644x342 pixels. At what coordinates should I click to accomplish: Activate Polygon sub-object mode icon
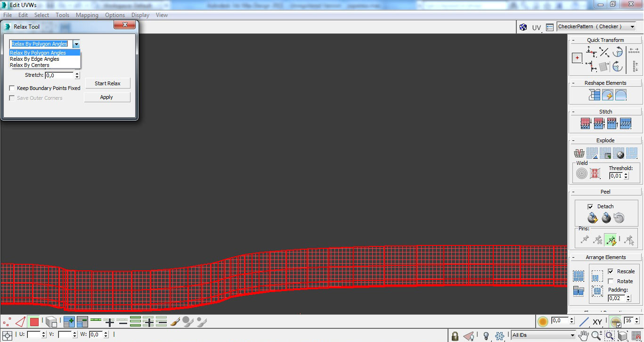34,322
